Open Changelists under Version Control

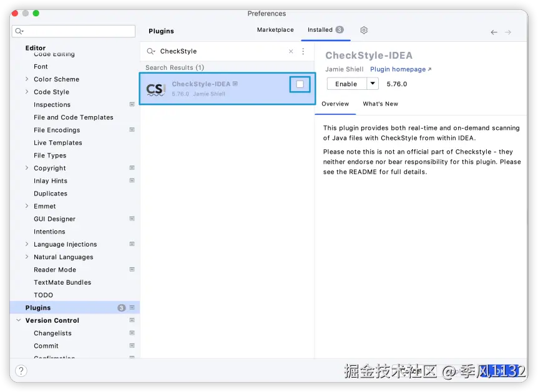tap(52, 333)
